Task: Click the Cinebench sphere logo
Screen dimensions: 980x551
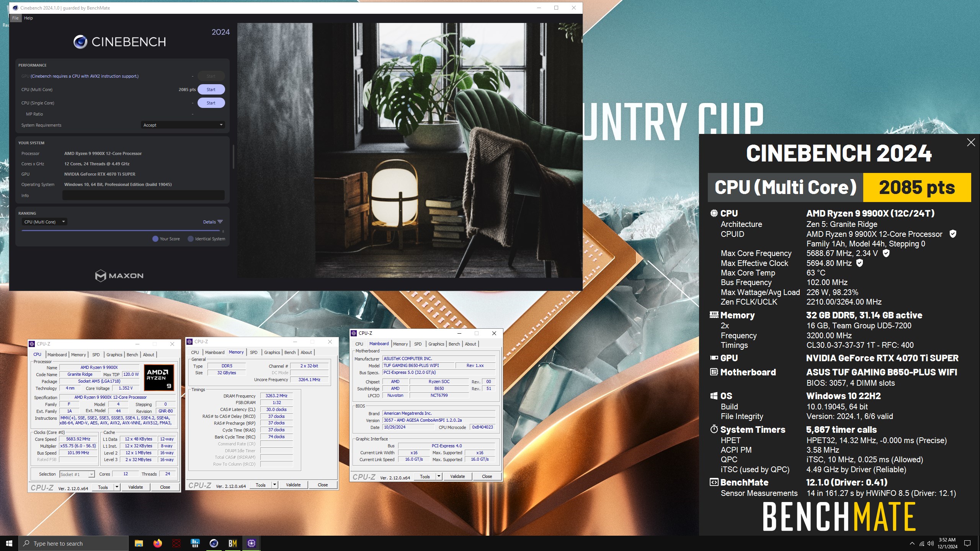Action: (x=80, y=42)
